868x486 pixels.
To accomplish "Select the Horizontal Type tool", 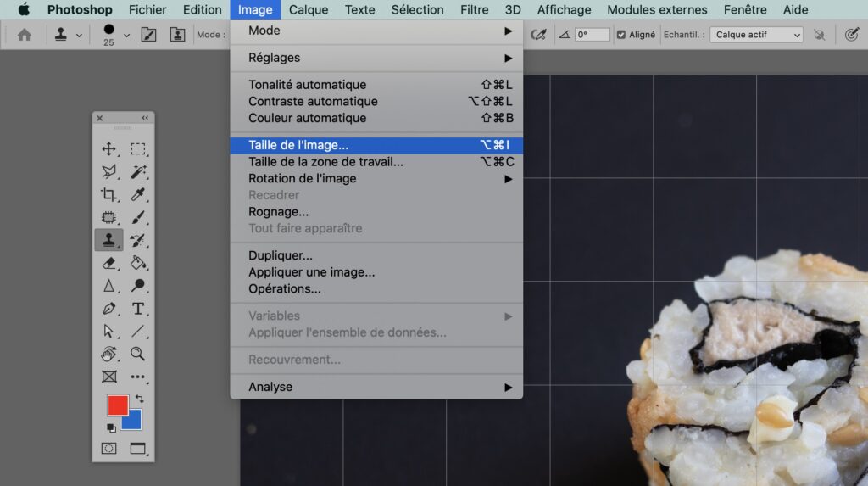I will [x=138, y=309].
